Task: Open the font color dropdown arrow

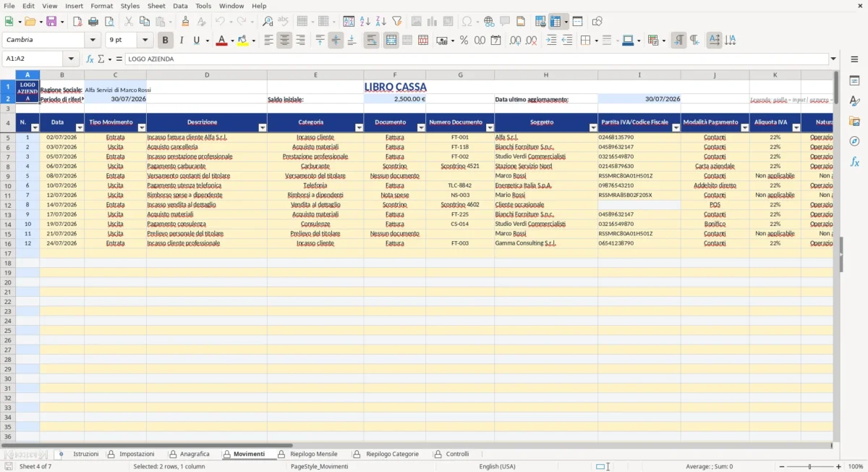Action: click(x=232, y=41)
